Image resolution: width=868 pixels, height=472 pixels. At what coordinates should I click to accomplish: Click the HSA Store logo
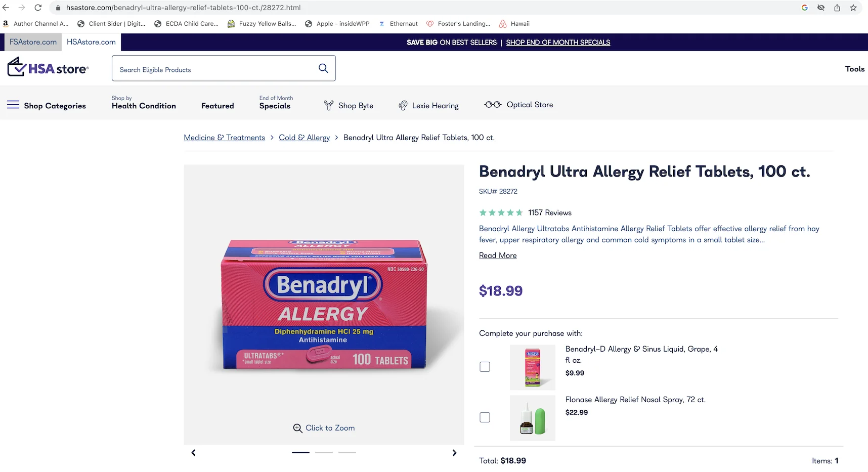point(48,68)
